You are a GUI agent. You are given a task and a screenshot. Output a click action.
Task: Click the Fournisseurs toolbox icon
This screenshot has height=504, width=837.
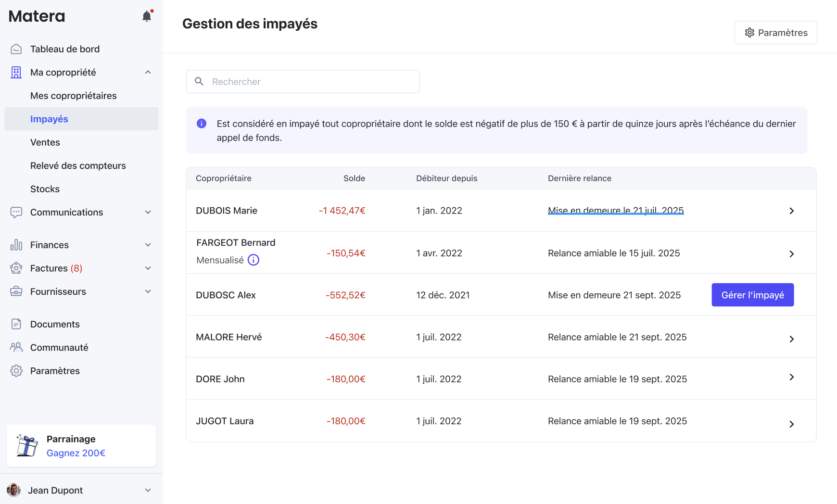(x=16, y=291)
